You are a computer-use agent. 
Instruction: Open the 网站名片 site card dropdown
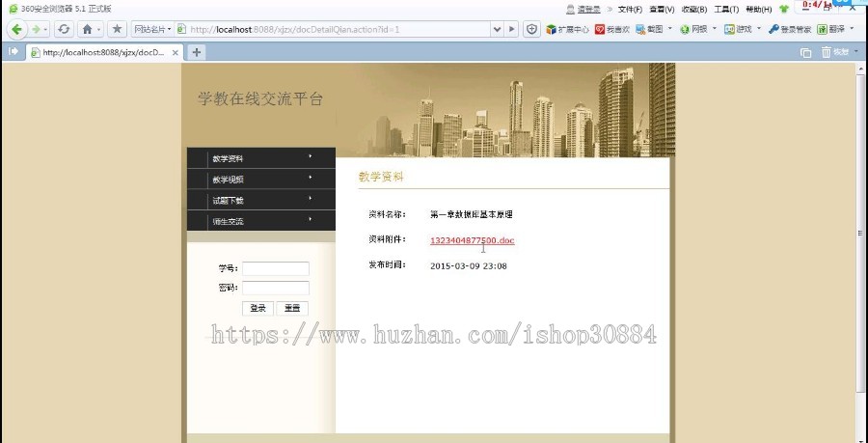tap(152, 29)
